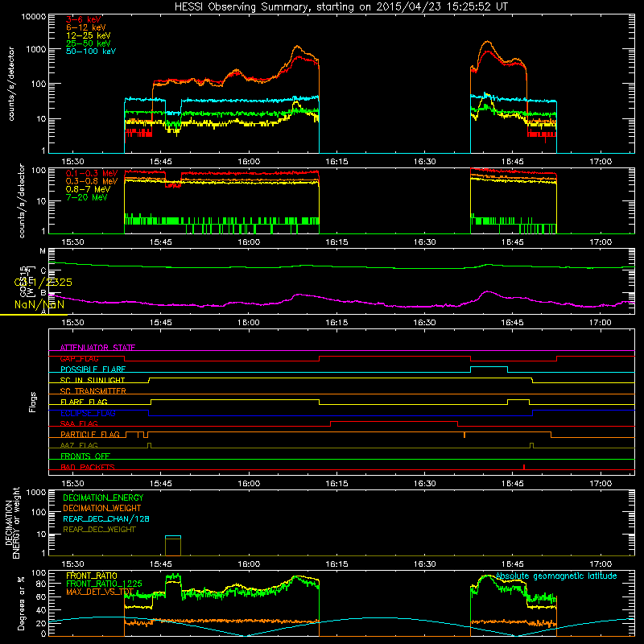Click the FLARE_FLAG label
Image resolution: width=644 pixels, height=644 pixels.
point(84,402)
